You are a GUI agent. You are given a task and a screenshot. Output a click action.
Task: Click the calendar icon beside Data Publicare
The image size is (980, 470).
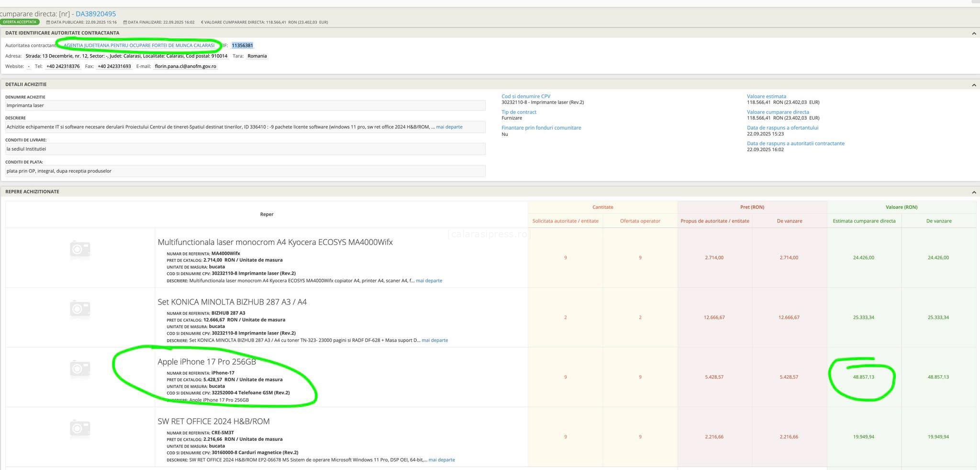[48, 22]
